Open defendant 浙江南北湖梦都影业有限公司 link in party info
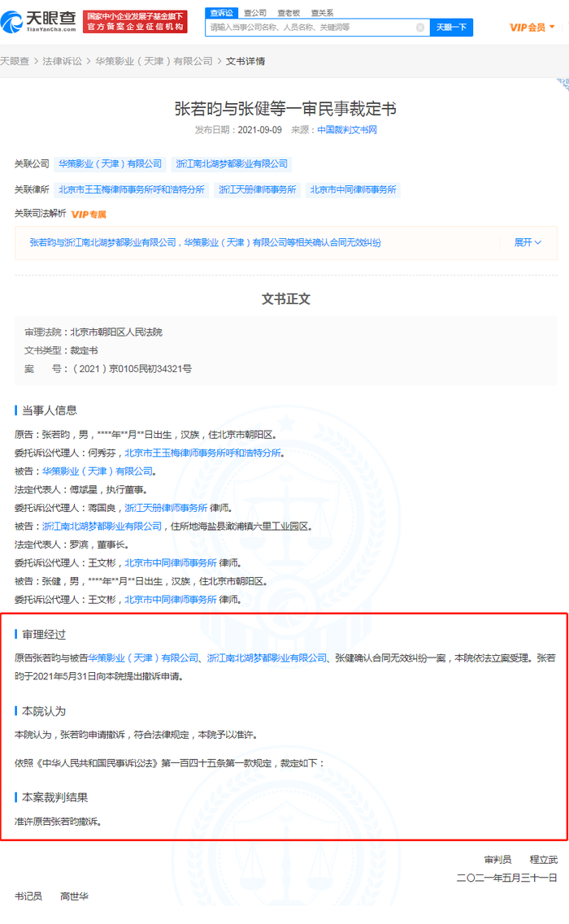 click(x=102, y=526)
